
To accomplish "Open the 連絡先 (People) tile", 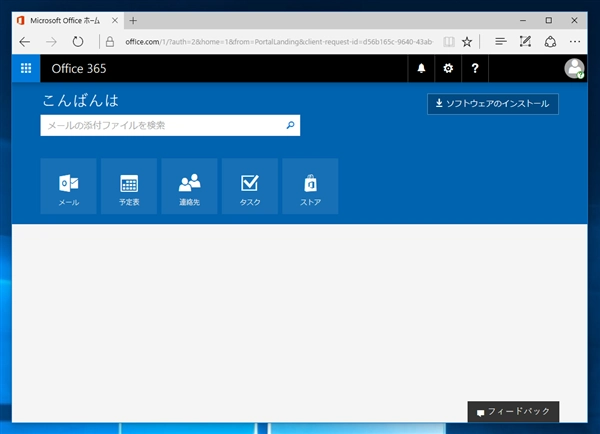I will click(189, 186).
